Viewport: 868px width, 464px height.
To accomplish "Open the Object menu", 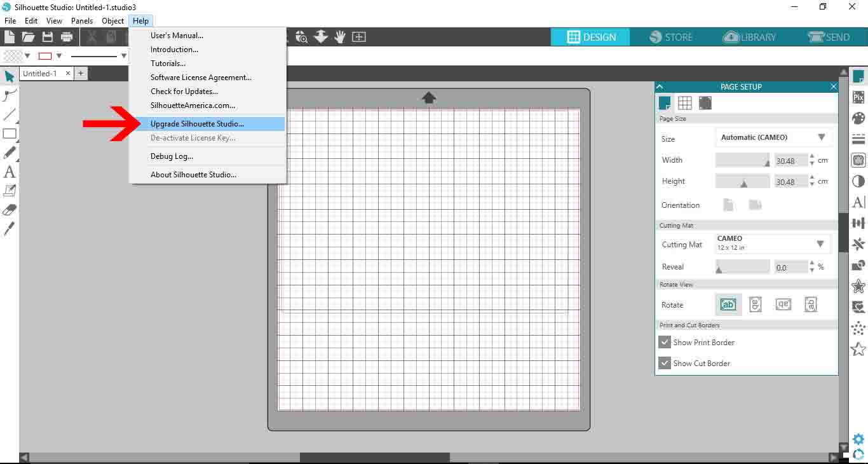I will (x=113, y=21).
